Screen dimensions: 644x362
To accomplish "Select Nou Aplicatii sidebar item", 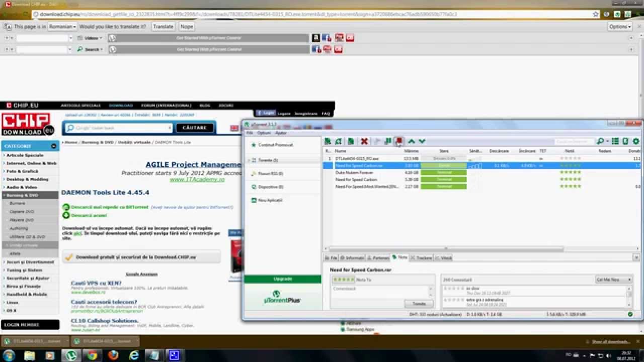I will [270, 201].
